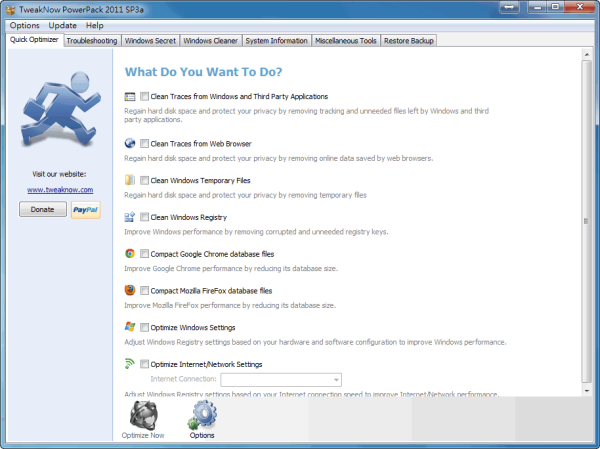Open the Miscellaneous Tools tab
600x449 pixels.
point(346,41)
